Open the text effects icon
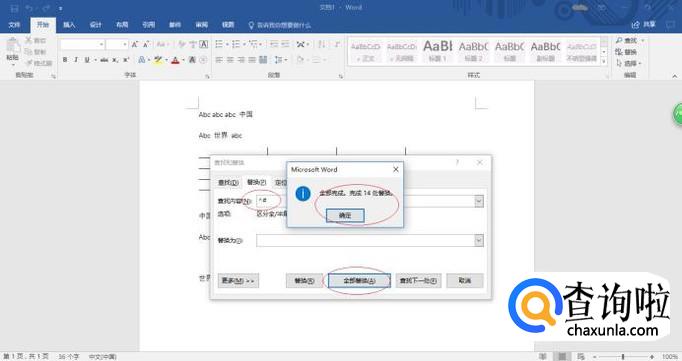 [x=142, y=60]
